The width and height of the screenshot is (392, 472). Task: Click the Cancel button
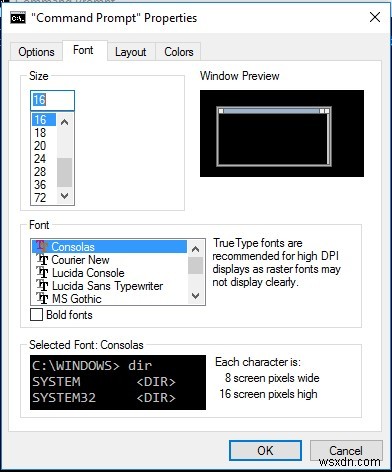[346, 450]
